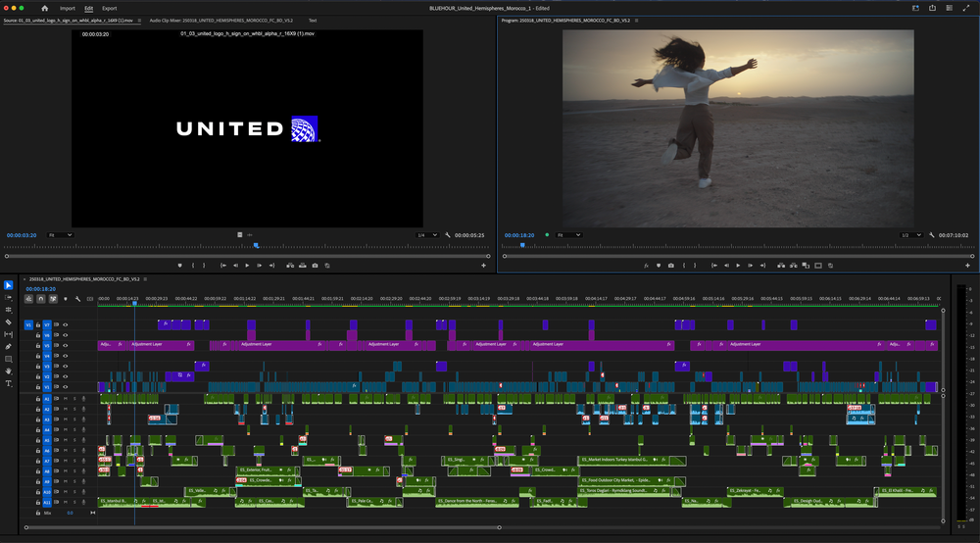The image size is (980, 543).
Task: Toggle visibility eye for track V5
Action: [65, 346]
